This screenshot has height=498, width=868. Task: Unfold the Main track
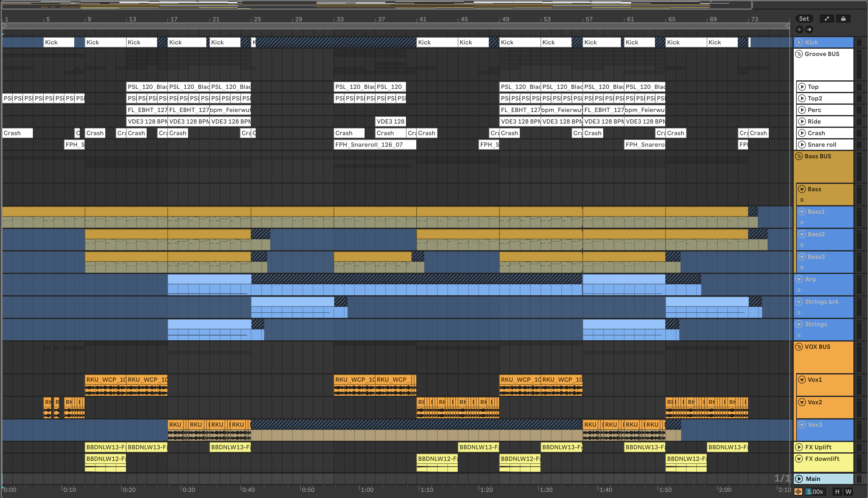click(x=799, y=479)
